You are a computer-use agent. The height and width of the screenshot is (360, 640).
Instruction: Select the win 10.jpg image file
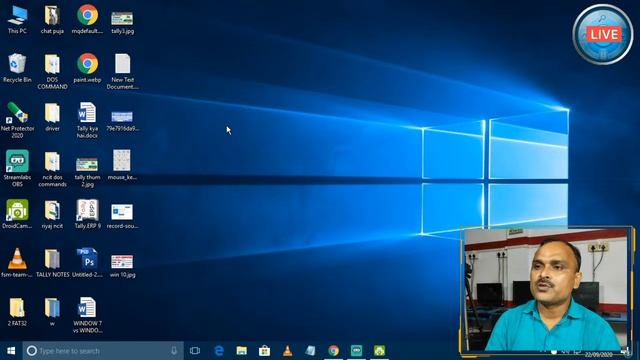(122, 265)
